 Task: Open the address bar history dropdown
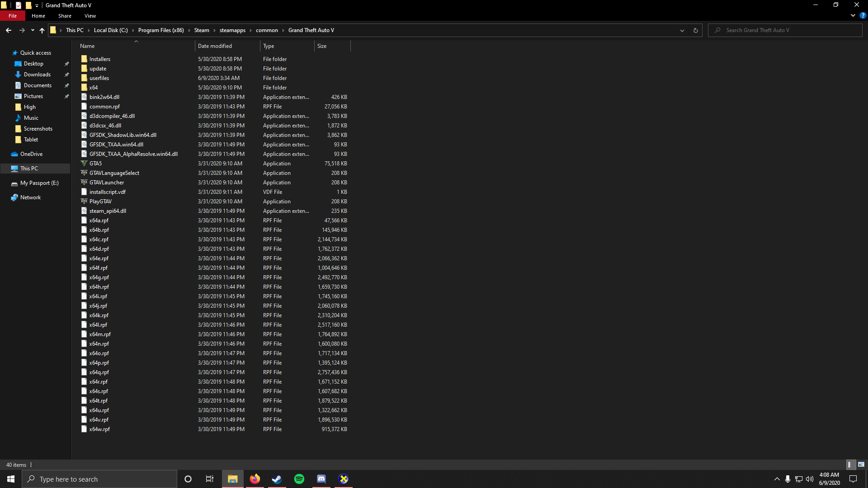coord(682,30)
